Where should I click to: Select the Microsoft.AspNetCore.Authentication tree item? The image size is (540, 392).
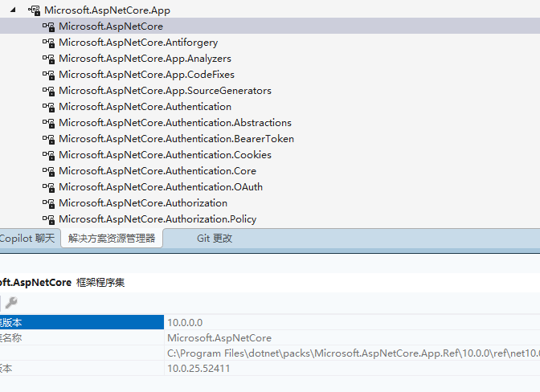[145, 107]
